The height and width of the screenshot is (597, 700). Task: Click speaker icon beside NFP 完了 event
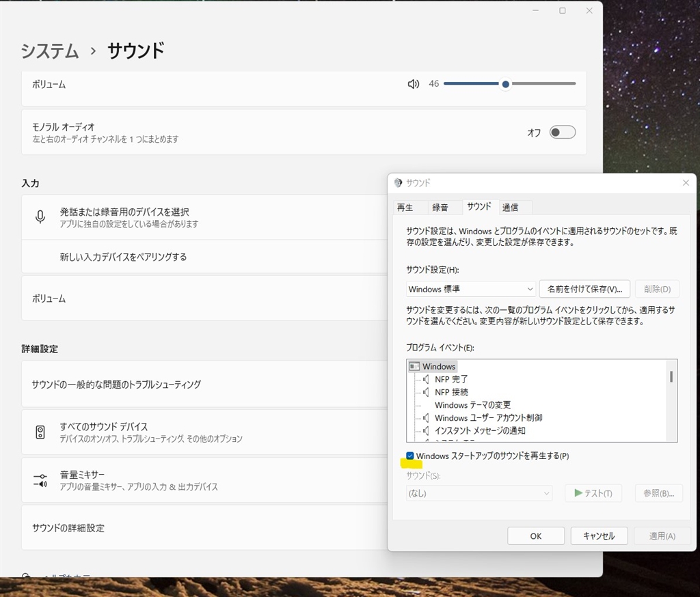pyautogui.click(x=426, y=379)
